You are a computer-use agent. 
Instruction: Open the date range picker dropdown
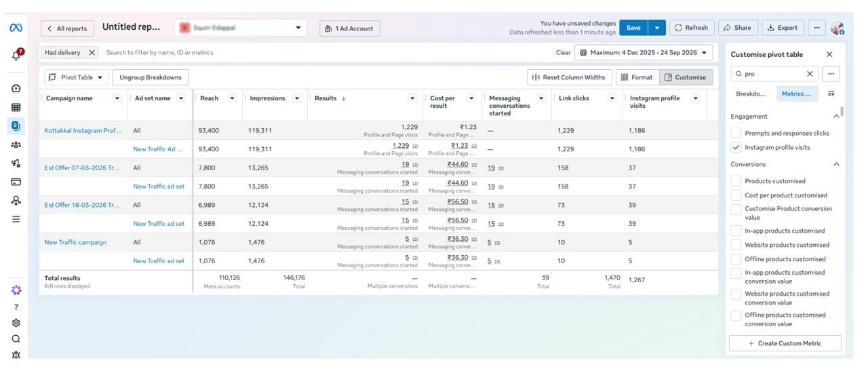coord(644,52)
